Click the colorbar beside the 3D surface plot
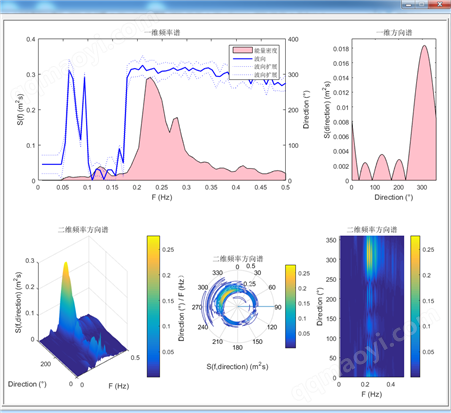Image resolution: width=451 pixels, height=413 pixels. point(153,306)
